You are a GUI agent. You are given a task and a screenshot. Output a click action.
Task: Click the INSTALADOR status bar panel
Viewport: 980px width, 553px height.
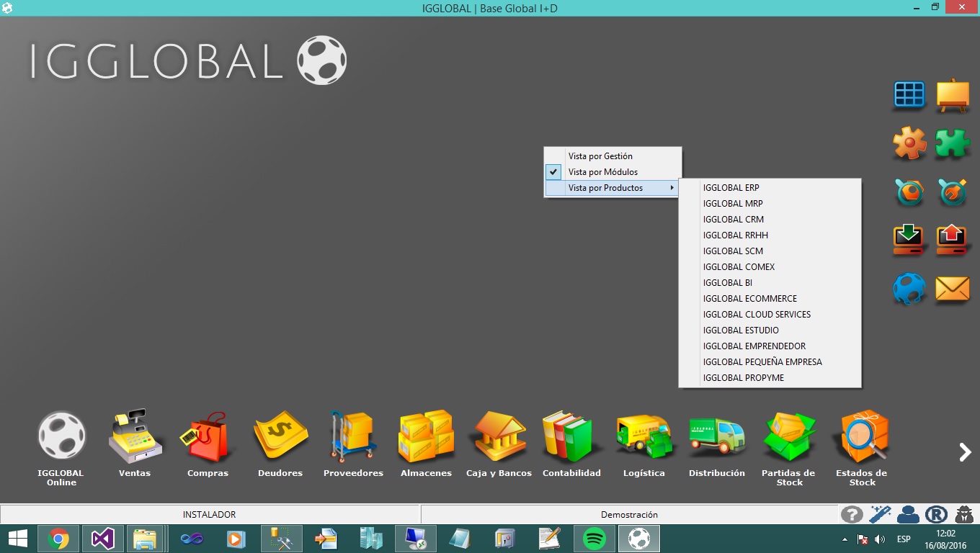(210, 514)
